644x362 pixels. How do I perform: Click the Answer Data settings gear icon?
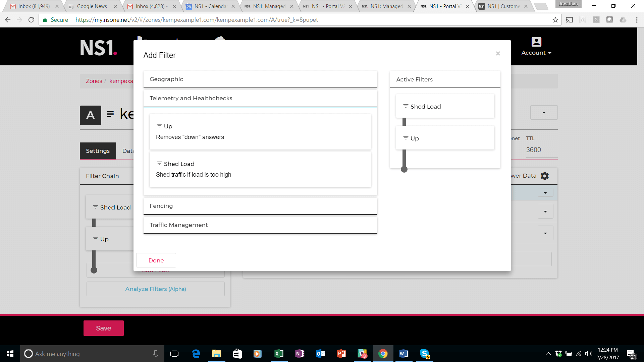click(545, 176)
